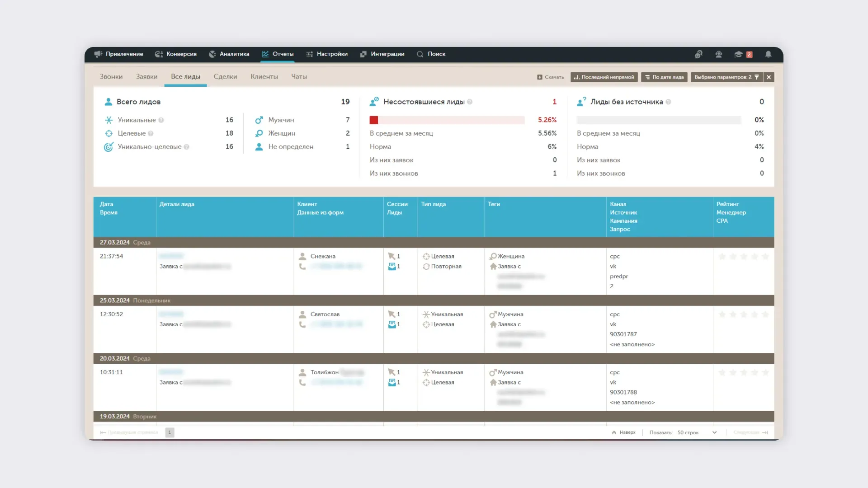
Task: Click the Скачать download button
Action: pyautogui.click(x=550, y=77)
